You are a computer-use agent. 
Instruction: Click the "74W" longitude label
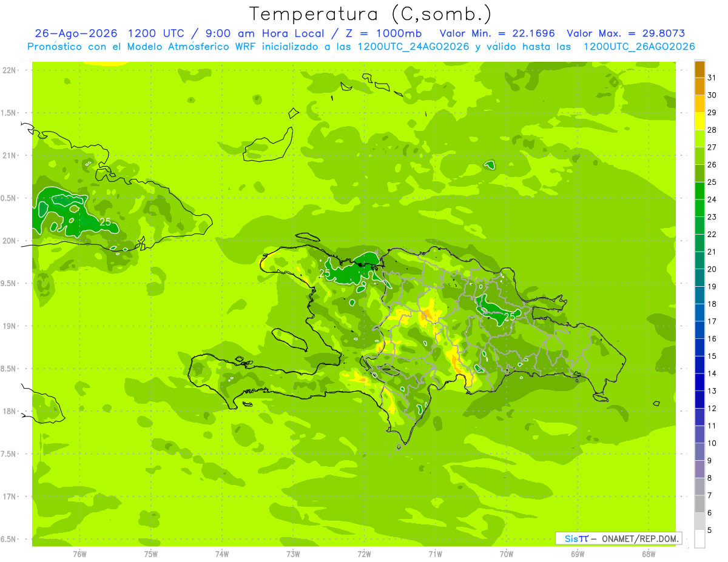click(222, 555)
